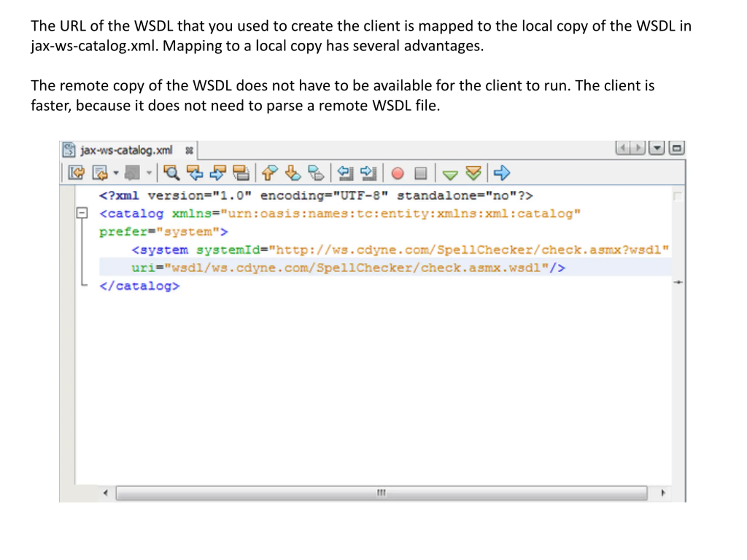Click the systemId URL string
747x560 pixels.
point(469,250)
